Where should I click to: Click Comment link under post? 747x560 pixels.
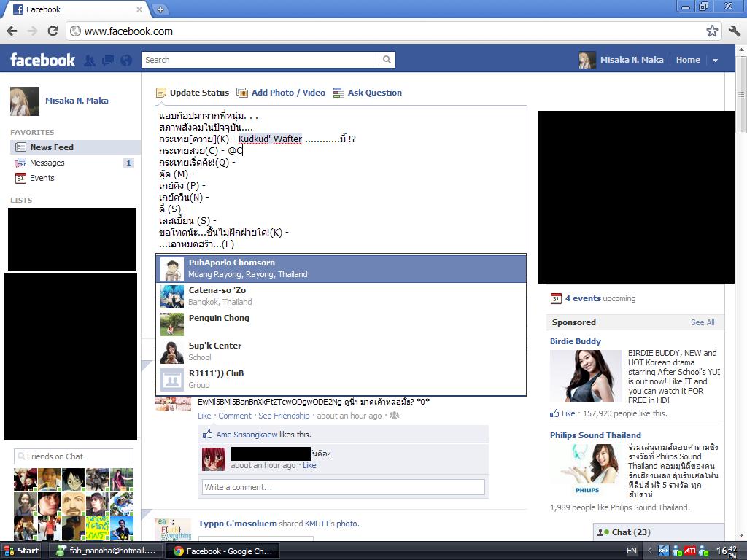(235, 416)
